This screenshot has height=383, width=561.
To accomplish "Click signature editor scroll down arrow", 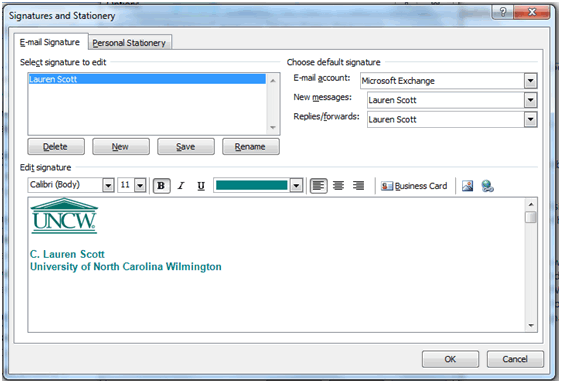I will click(531, 325).
